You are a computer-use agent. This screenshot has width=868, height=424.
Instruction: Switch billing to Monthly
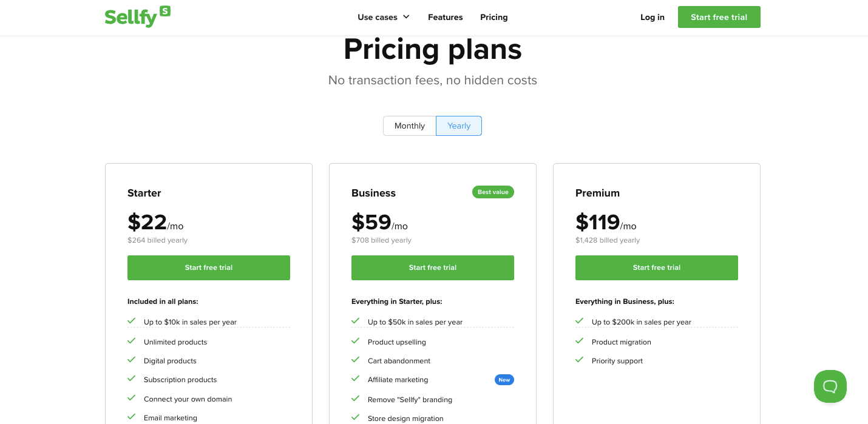[x=410, y=126]
